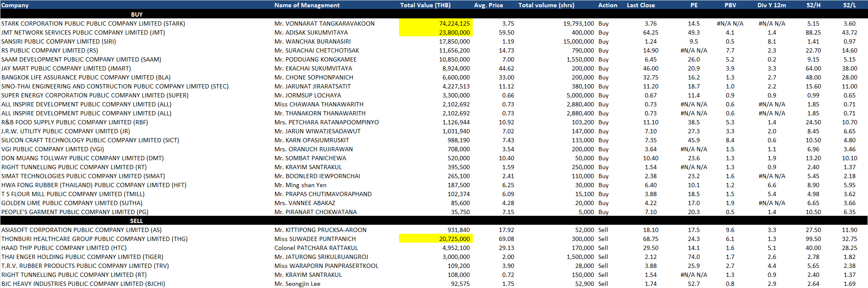Click manager name Mr. CHONE SOPHONPANICH
The width and height of the screenshot is (868, 288).
pos(314,77)
